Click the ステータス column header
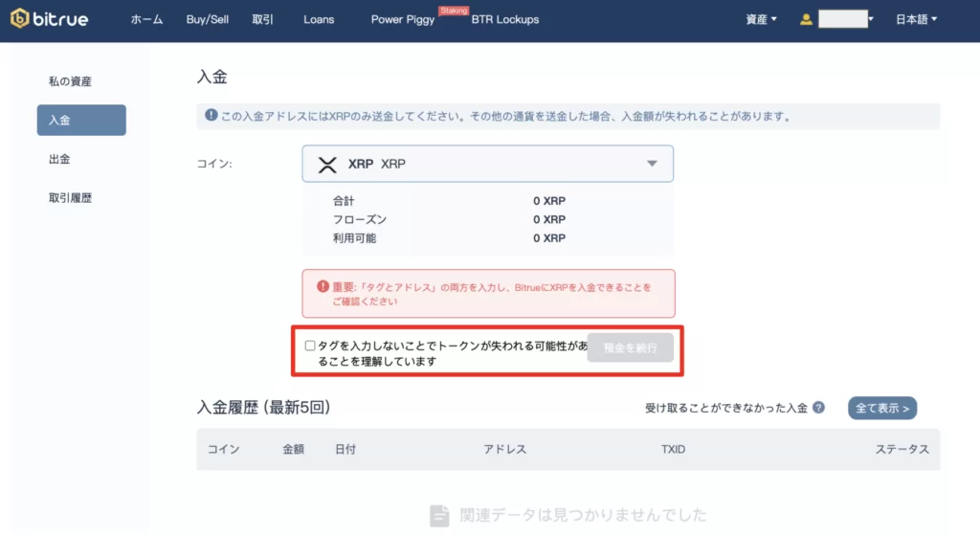 [x=902, y=449]
